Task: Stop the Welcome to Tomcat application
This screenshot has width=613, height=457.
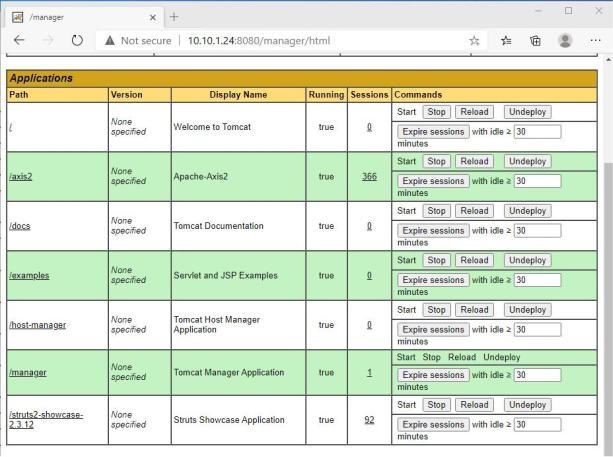Action: 436,112
